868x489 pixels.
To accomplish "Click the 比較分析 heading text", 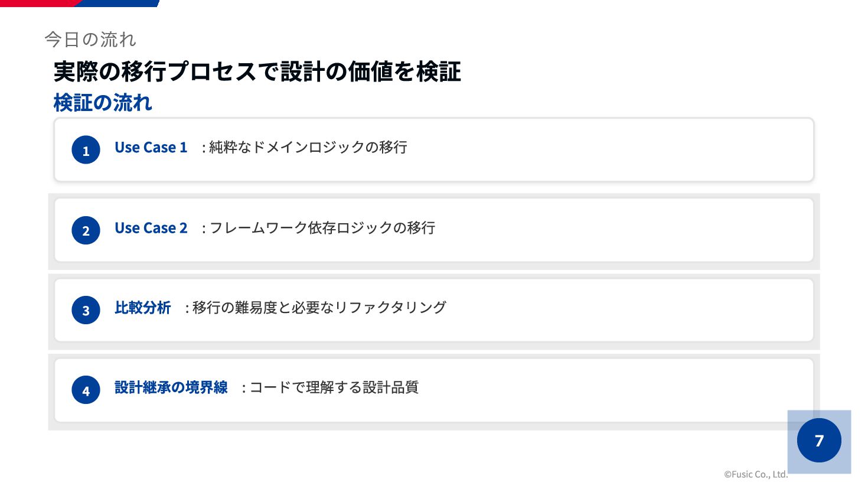I will point(143,308).
